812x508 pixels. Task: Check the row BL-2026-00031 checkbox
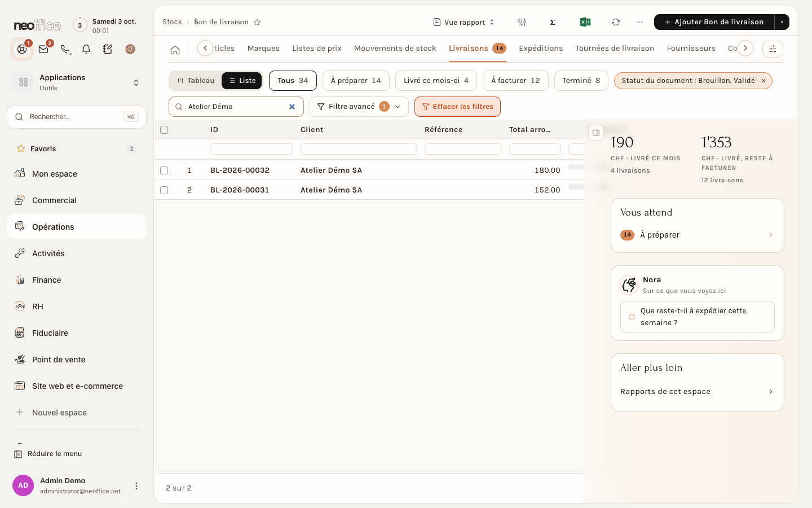tap(164, 190)
